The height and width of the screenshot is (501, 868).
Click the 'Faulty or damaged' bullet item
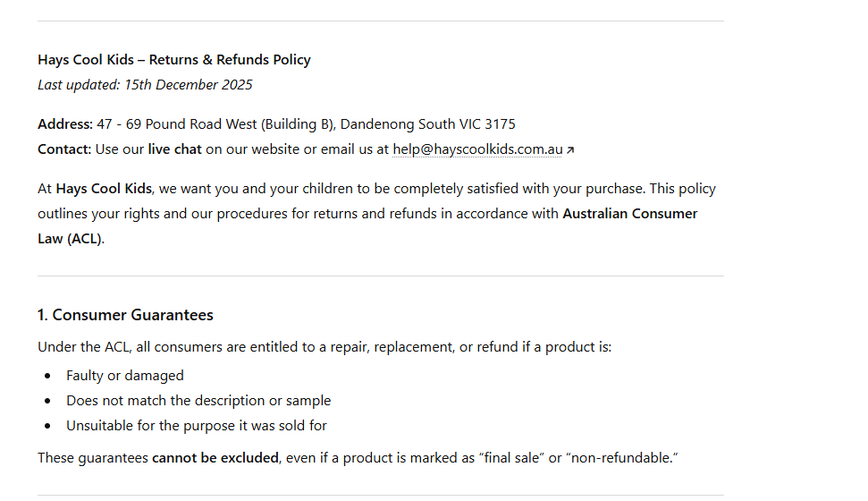pos(125,376)
